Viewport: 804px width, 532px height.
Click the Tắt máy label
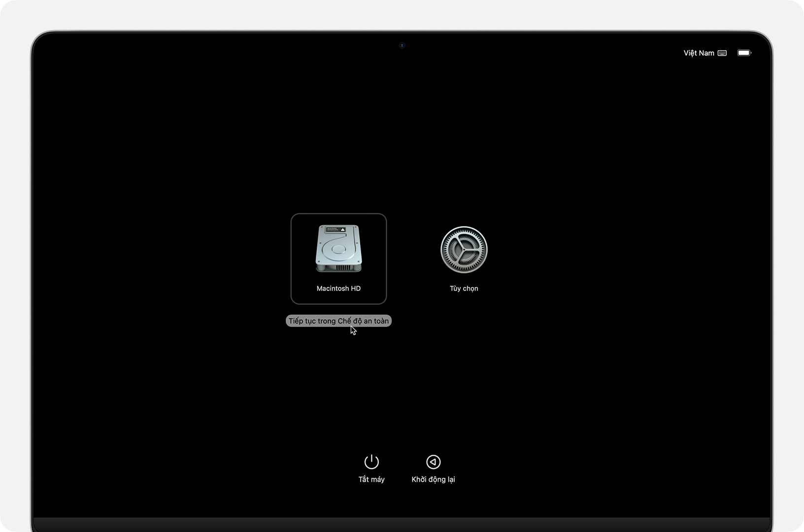tap(371, 479)
